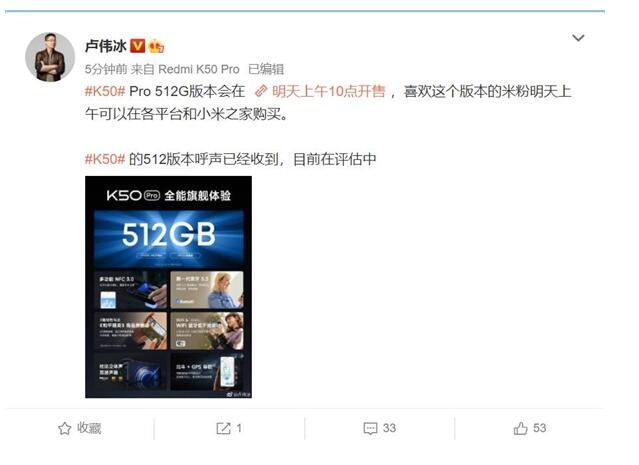The image size is (639, 465).
Task: Click the 收藏 label text
Action: pos(89,428)
